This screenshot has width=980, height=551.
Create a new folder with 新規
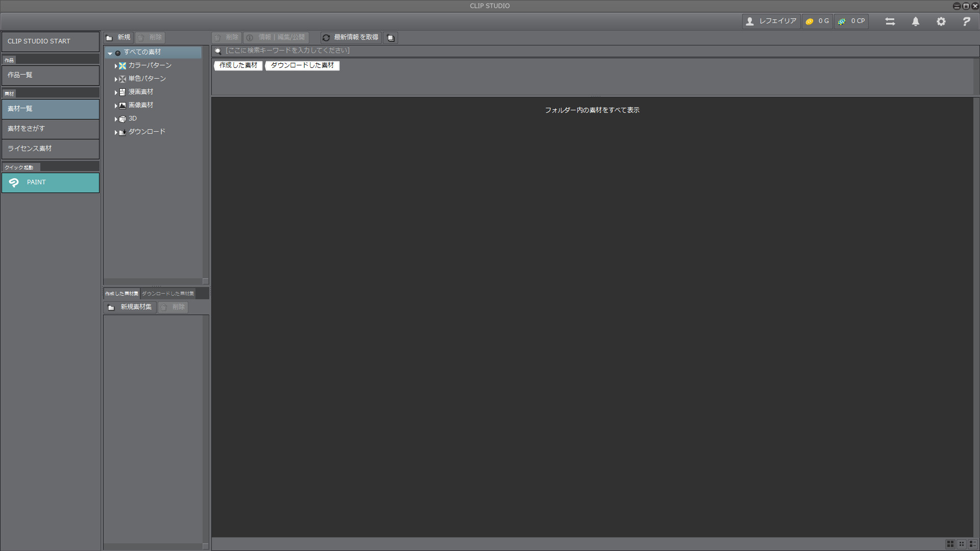(x=118, y=38)
